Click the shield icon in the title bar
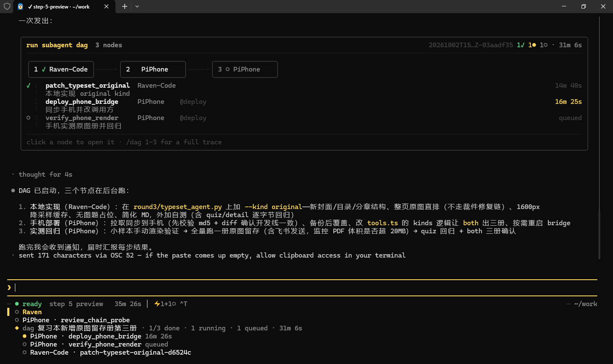The width and height of the screenshot is (613, 364). click(x=7, y=6)
